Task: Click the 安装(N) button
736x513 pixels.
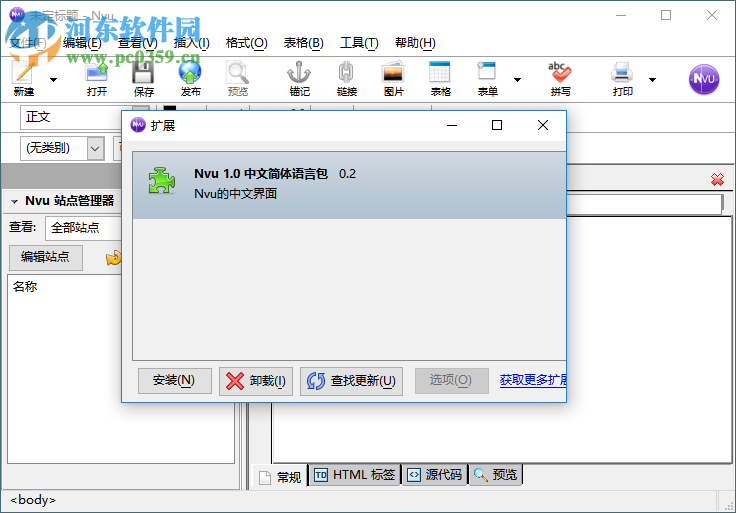Action: click(x=174, y=380)
